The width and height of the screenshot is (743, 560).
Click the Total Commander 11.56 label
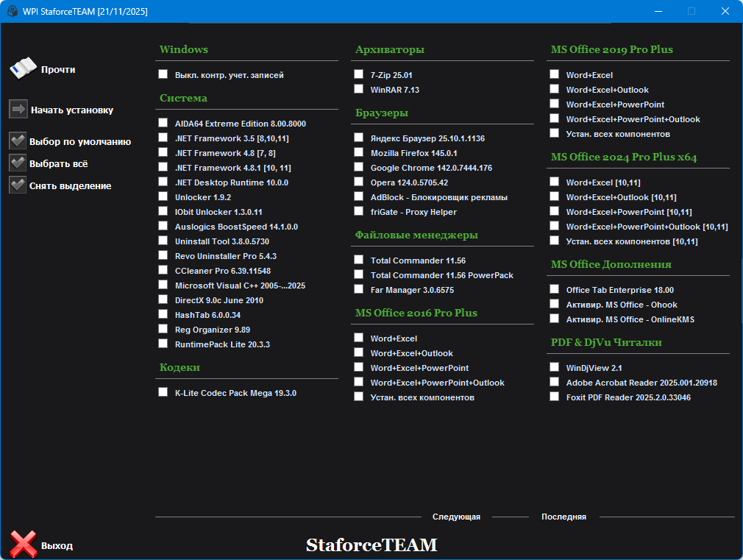pyautogui.click(x=418, y=260)
